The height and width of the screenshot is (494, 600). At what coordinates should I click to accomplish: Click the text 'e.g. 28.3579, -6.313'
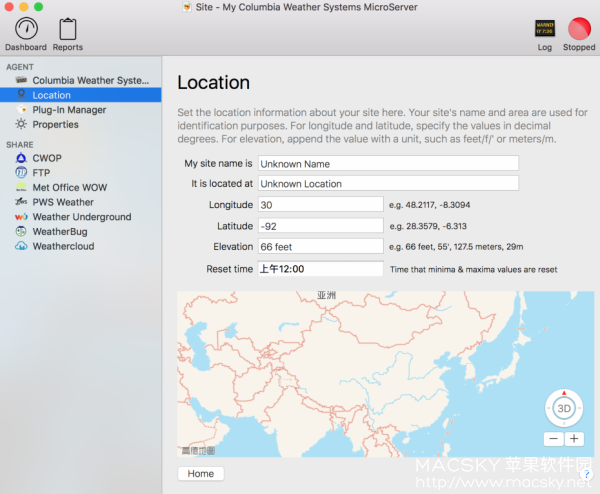(428, 226)
